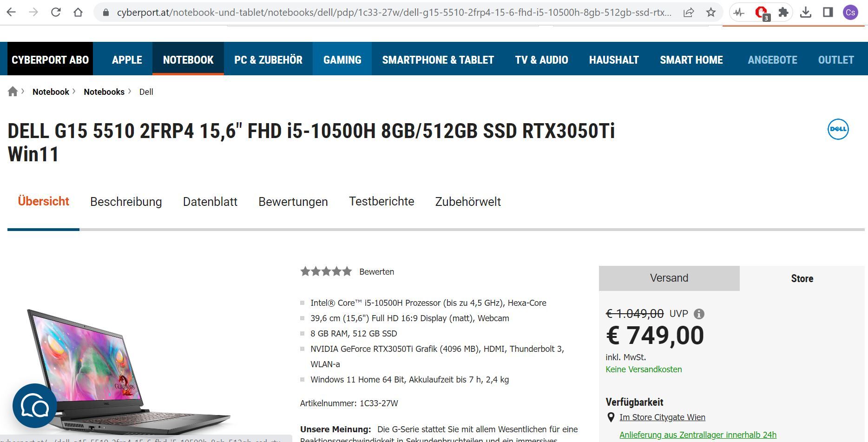Open browser downloads icon

(x=806, y=13)
